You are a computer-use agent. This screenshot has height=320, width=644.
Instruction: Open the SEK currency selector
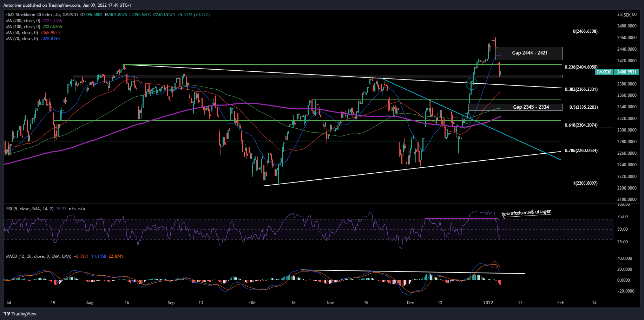pyautogui.click(x=627, y=15)
